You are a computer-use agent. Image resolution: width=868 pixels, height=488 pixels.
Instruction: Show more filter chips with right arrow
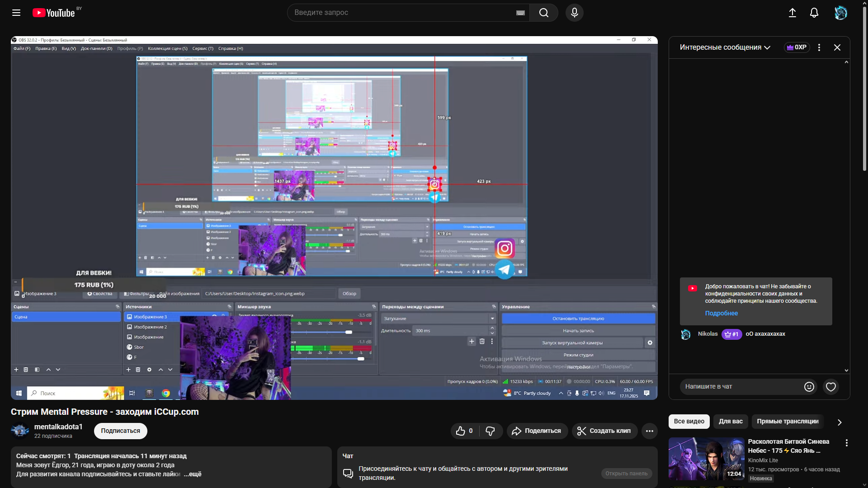[x=840, y=422]
